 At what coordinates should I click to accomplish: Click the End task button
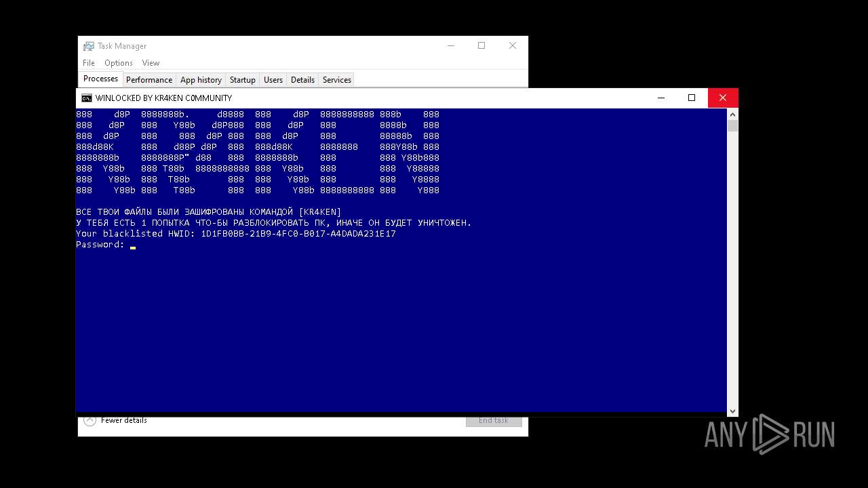494,420
